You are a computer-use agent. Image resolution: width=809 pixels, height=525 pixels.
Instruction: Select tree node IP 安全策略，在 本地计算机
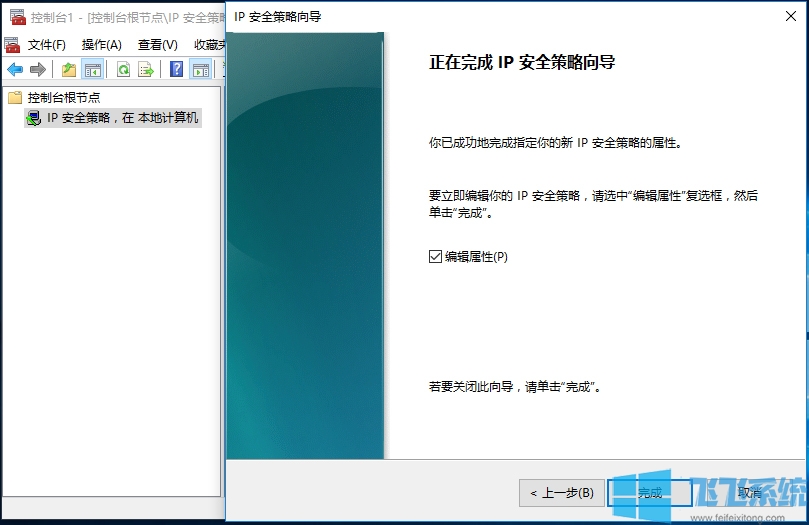tap(122, 118)
